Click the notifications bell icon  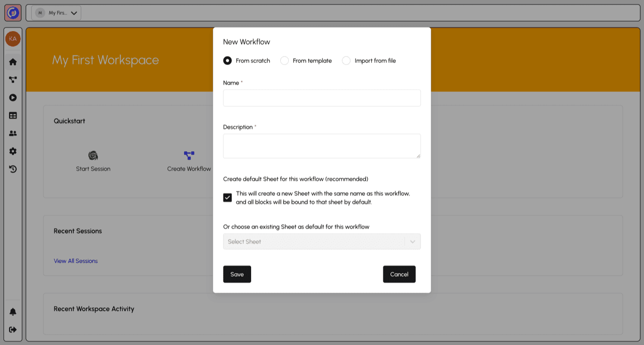(x=13, y=311)
